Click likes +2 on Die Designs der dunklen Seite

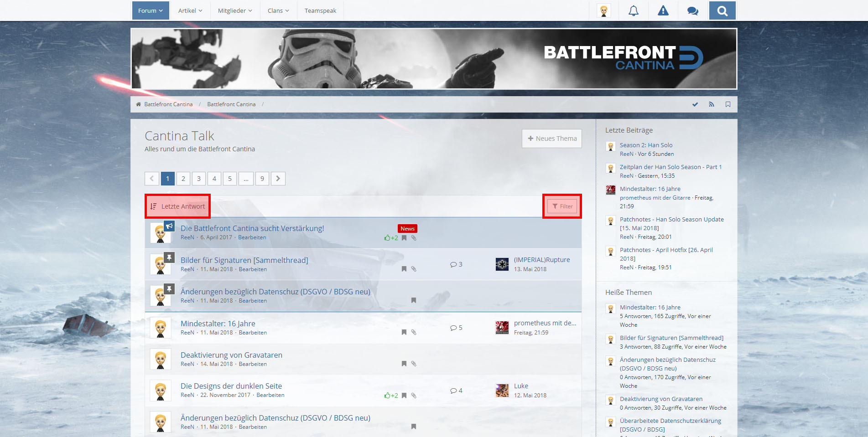click(x=391, y=396)
